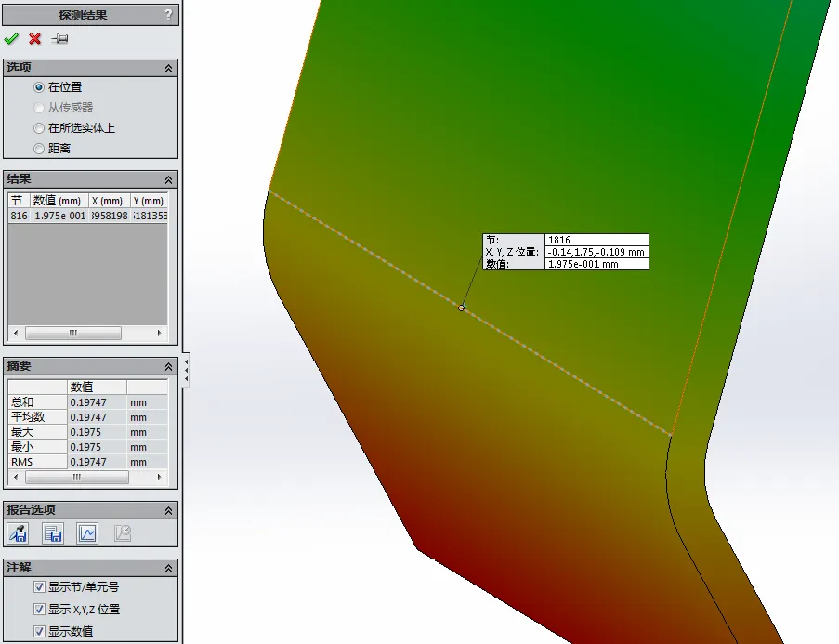This screenshot has height=644, width=839.
Task: Toggle the 显示数值 checkbox
Action: click(x=39, y=631)
